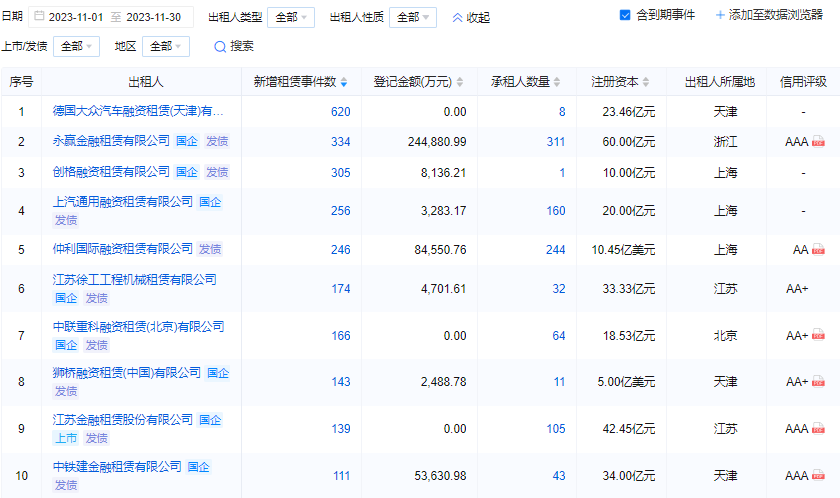
Task: Select registered capital 5.00亿美元 cell
Action: pyautogui.click(x=626, y=382)
